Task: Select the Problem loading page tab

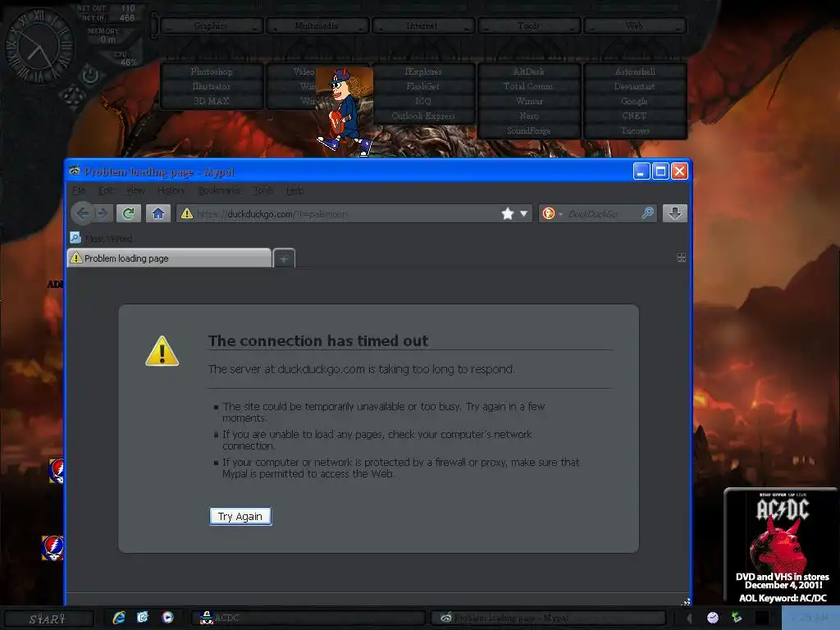Action: [169, 258]
